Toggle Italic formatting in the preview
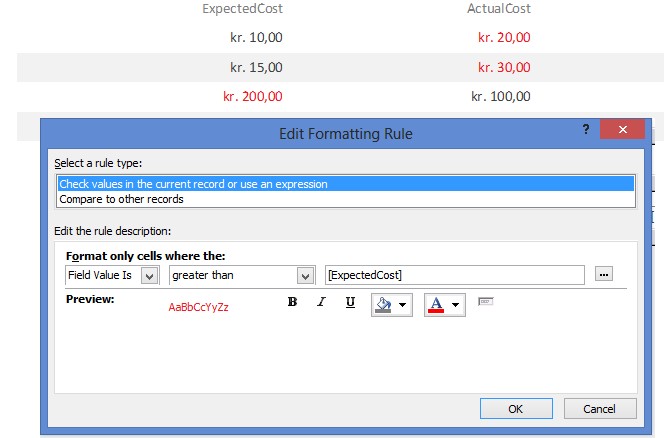Viewport: 664px width, 438px height. pyautogui.click(x=321, y=302)
